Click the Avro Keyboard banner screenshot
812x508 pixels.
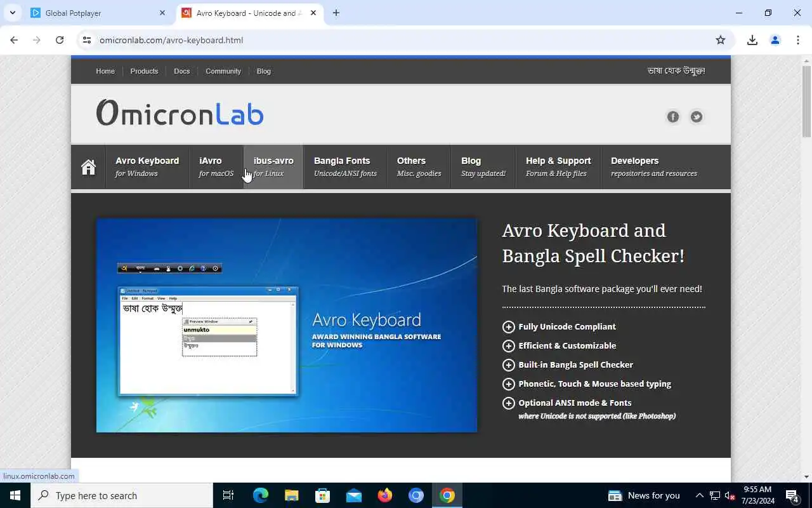coord(287,325)
